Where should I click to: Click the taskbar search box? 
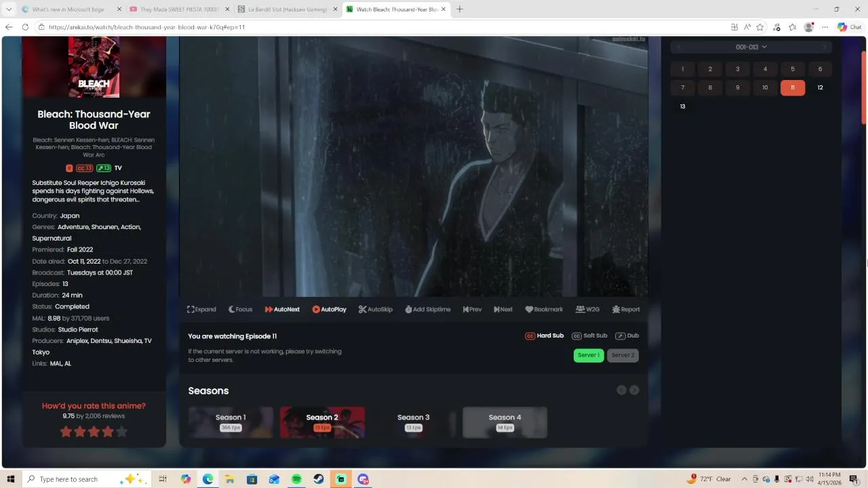coord(88,479)
